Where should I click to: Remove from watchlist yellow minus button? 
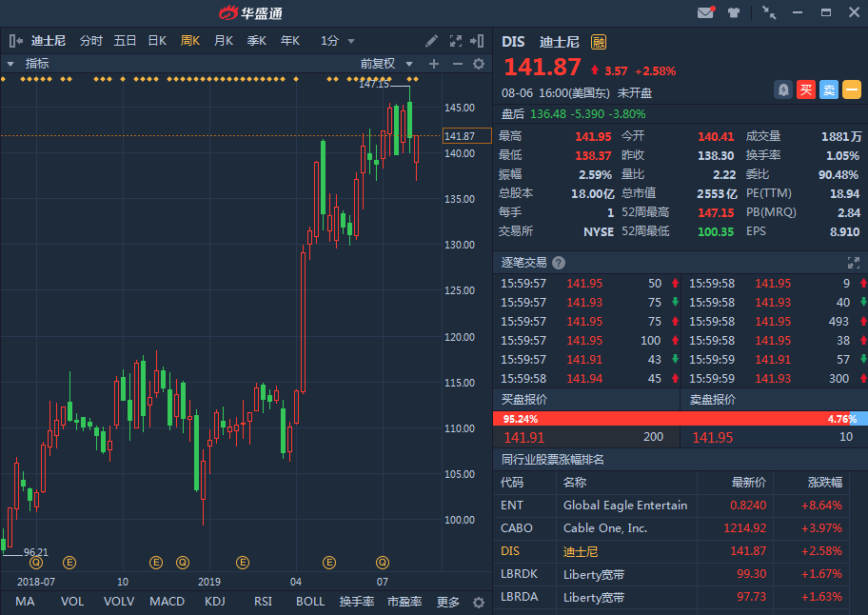tap(852, 89)
